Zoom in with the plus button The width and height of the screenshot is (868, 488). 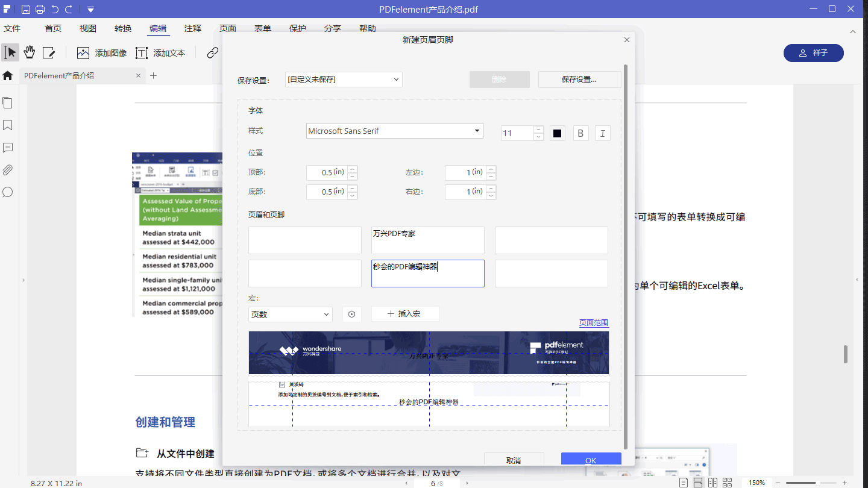tap(844, 483)
